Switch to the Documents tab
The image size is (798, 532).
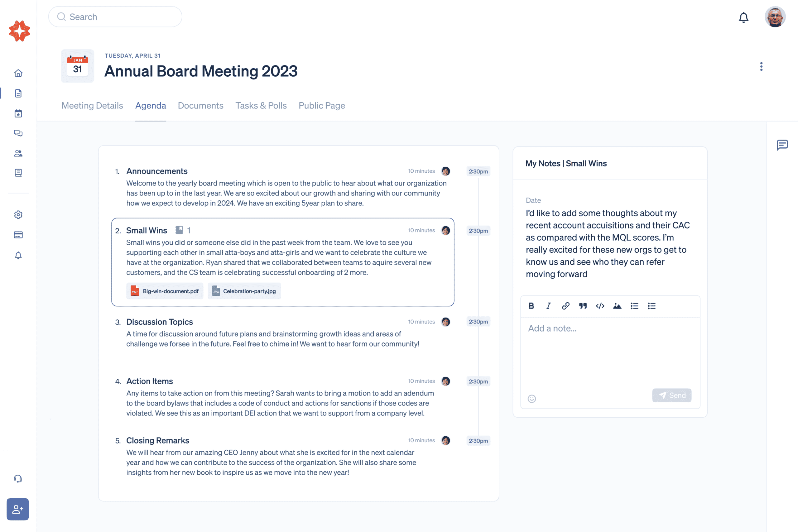pyautogui.click(x=200, y=105)
